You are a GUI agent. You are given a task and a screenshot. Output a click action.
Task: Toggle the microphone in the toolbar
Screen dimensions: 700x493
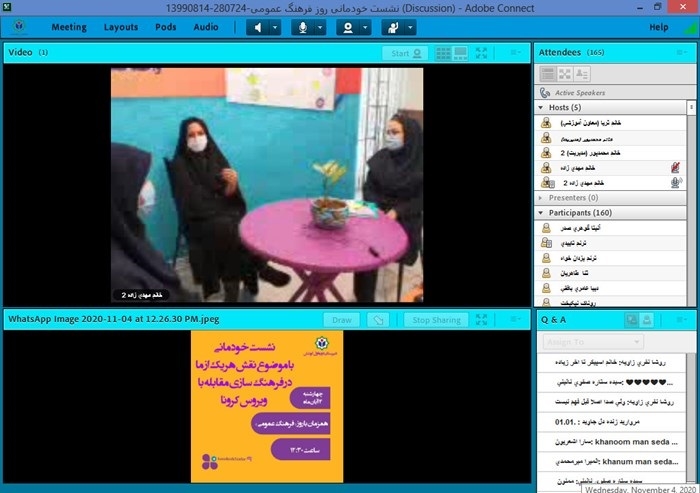pos(301,27)
